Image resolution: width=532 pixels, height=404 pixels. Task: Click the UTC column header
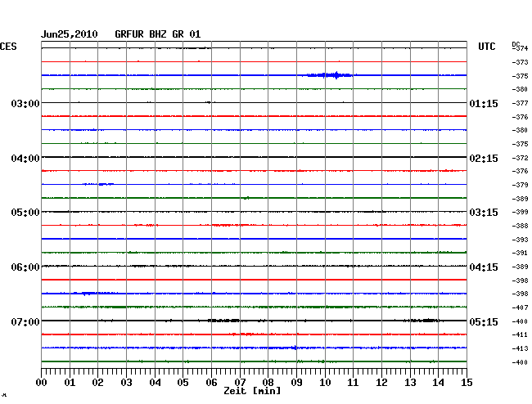(486, 47)
